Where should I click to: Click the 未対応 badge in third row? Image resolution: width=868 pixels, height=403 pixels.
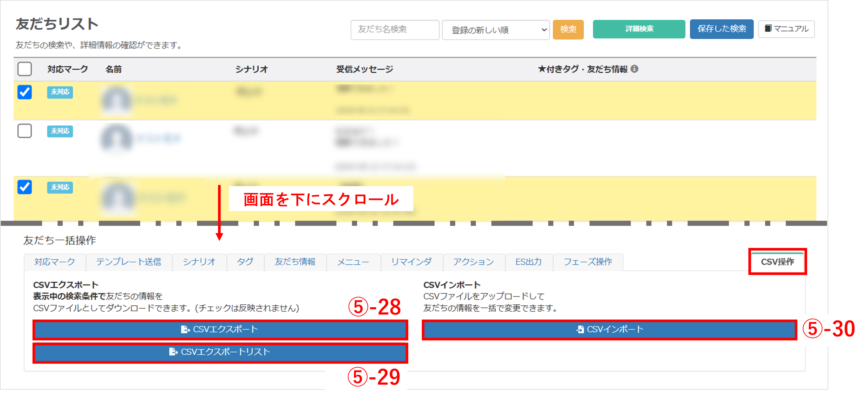[x=60, y=187]
